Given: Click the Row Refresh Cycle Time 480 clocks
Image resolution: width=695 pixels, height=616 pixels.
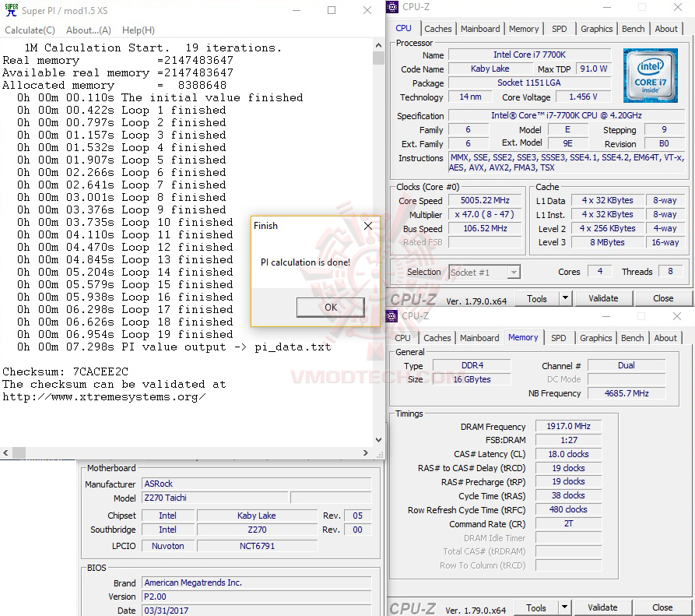Looking at the screenshot, I should pyautogui.click(x=568, y=509).
